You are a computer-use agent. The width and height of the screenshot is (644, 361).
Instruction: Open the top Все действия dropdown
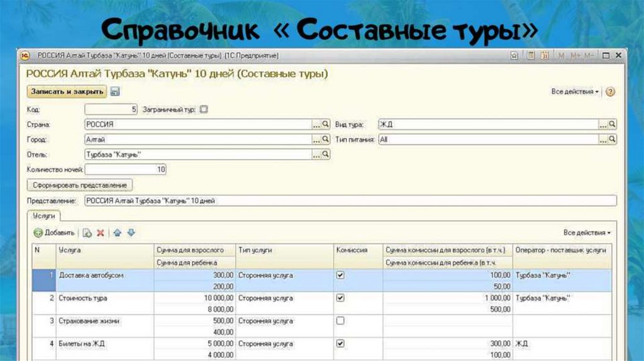point(575,92)
